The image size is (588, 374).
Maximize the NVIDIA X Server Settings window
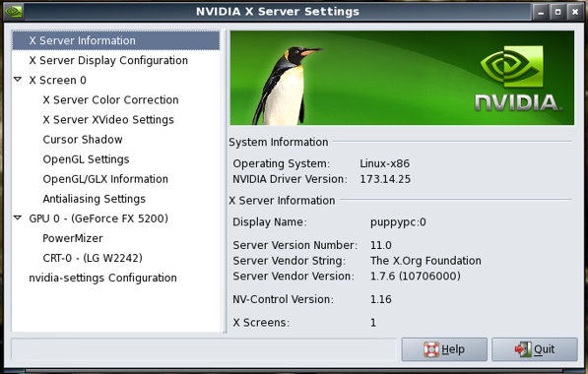[x=558, y=12]
